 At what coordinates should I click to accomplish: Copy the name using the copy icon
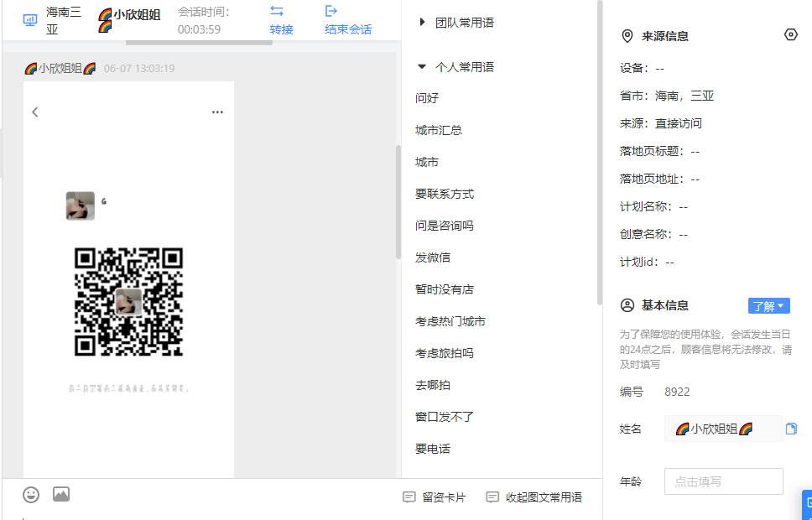pyautogui.click(x=791, y=429)
